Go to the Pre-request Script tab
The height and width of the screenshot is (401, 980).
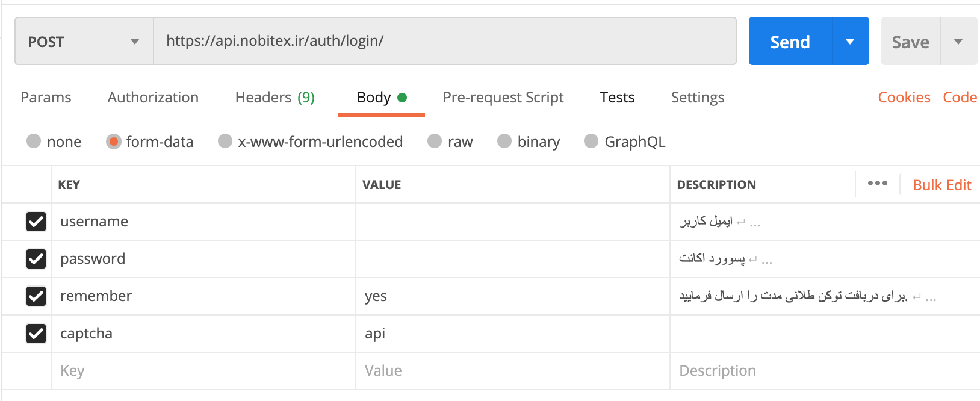point(503,98)
